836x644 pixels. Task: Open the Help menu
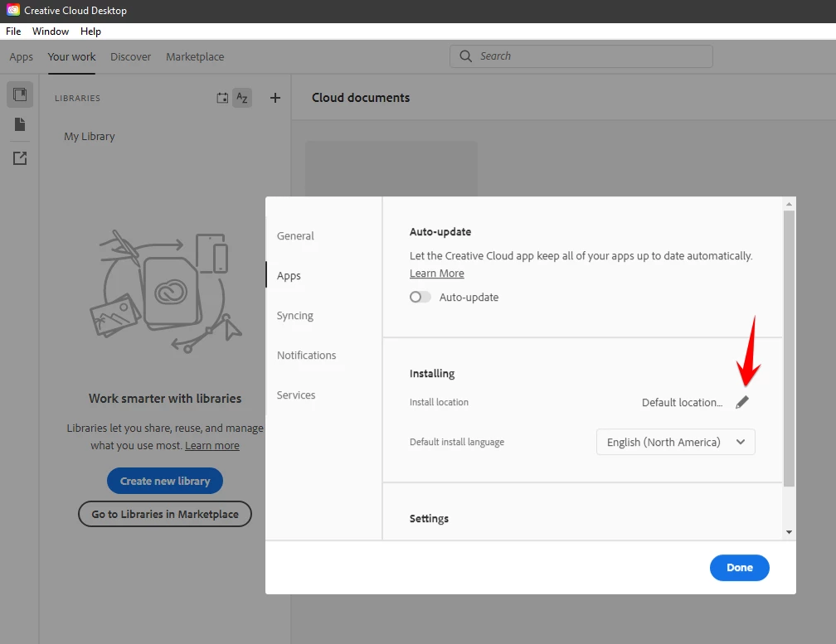point(90,31)
